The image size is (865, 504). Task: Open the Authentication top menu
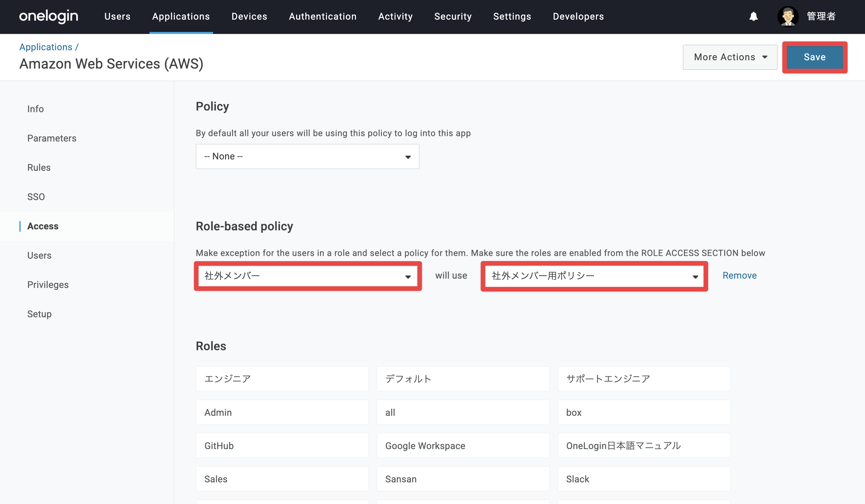[323, 16]
